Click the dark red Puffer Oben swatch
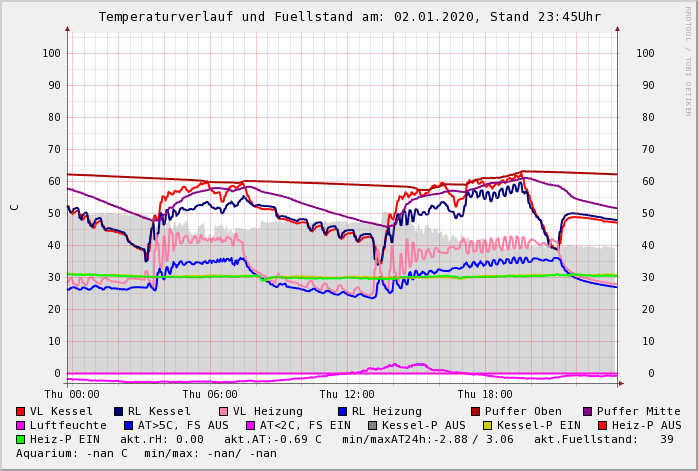698x471 pixels. click(476, 411)
